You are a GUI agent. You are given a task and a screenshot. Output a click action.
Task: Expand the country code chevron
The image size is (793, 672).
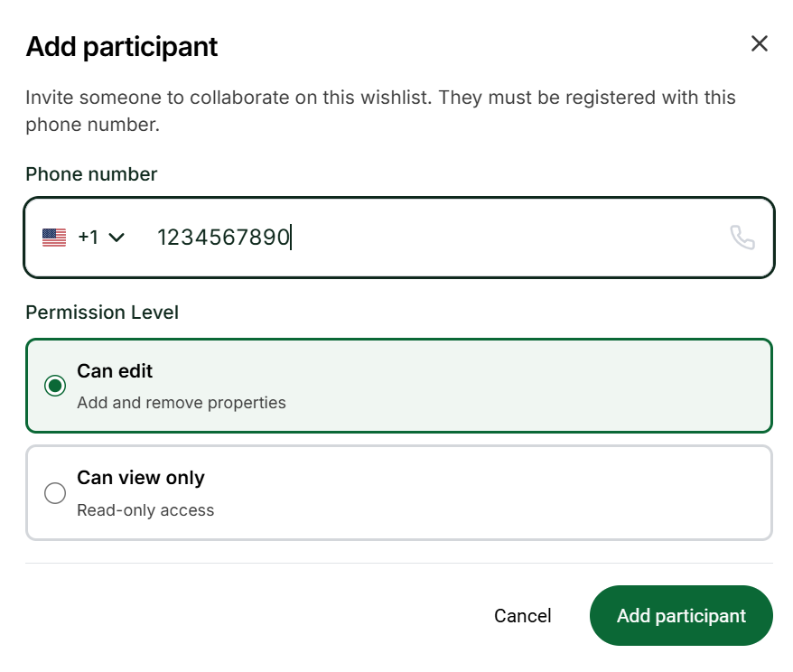pos(116,238)
